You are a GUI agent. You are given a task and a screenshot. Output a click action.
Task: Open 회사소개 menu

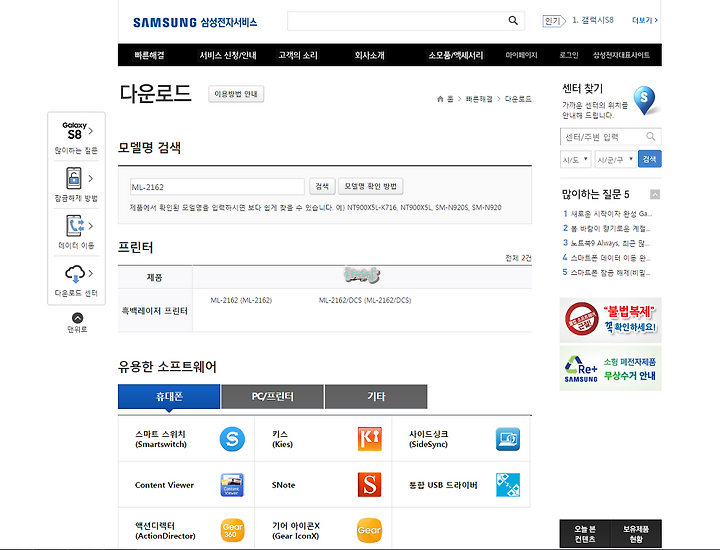(x=369, y=55)
